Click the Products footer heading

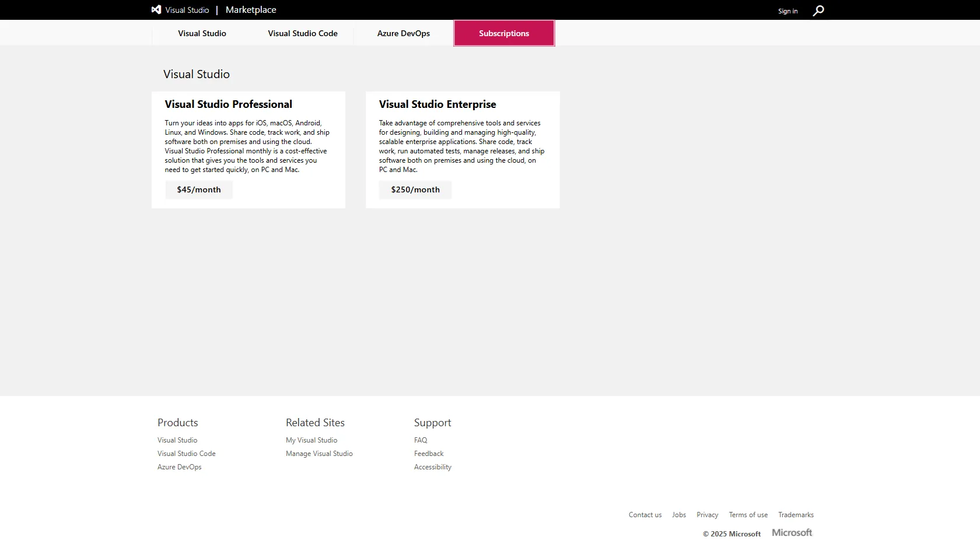click(178, 423)
